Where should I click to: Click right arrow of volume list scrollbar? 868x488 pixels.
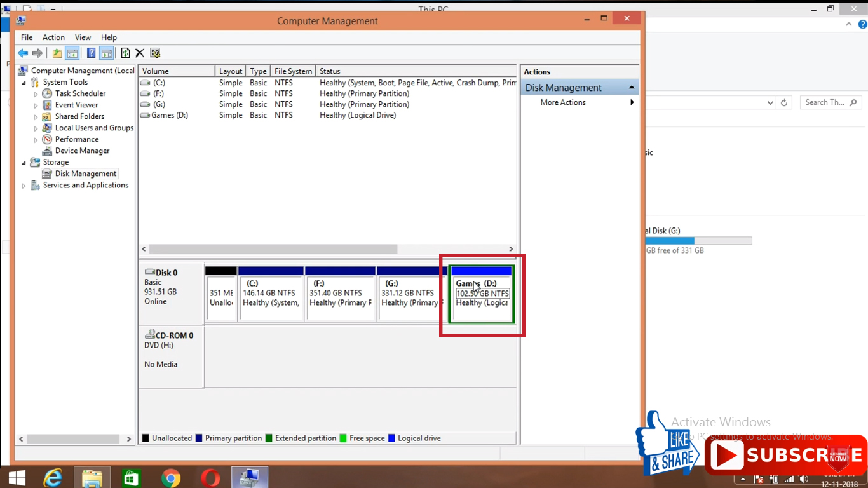tap(511, 249)
